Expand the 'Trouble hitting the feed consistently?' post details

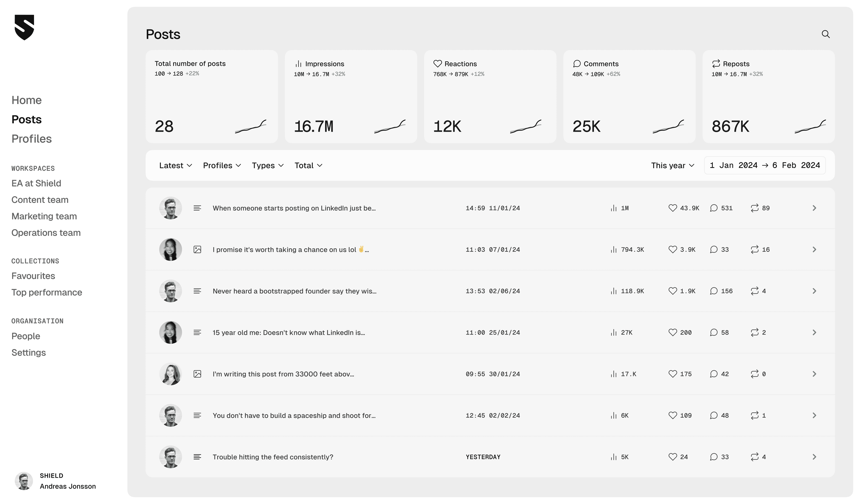[x=815, y=457]
